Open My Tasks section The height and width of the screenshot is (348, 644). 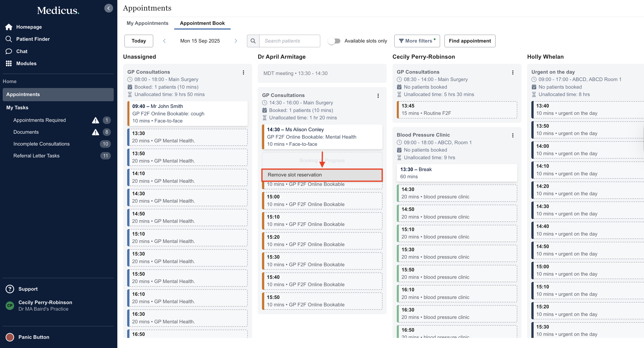(x=17, y=107)
